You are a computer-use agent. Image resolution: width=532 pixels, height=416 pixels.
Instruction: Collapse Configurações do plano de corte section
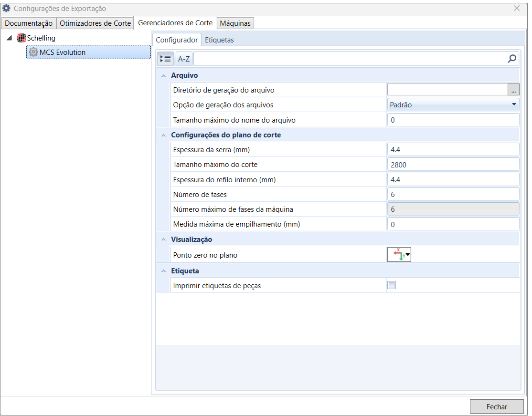tap(164, 135)
